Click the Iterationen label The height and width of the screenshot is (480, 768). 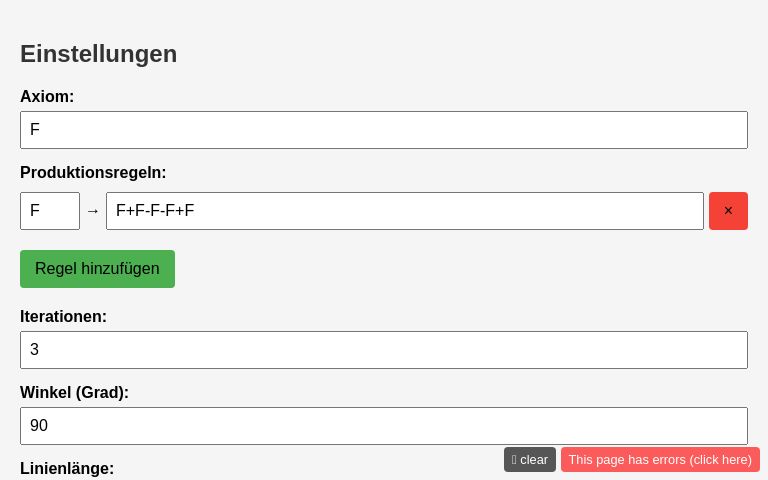pyautogui.click(x=63, y=316)
